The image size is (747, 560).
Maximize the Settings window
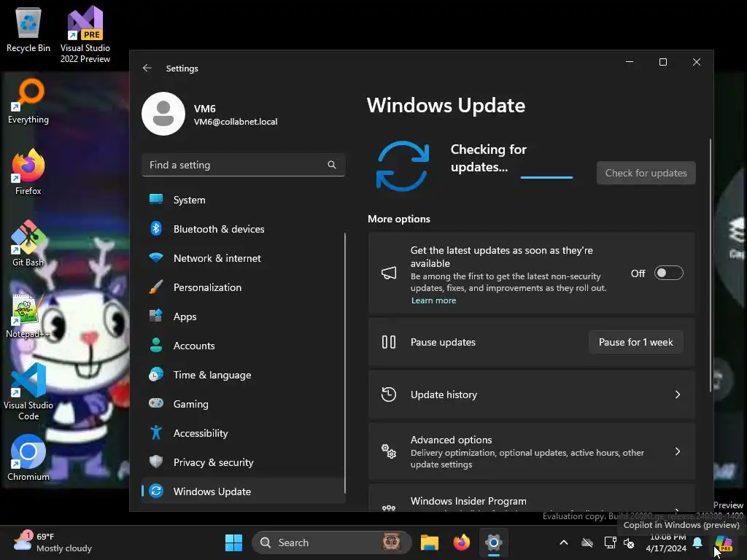click(662, 62)
